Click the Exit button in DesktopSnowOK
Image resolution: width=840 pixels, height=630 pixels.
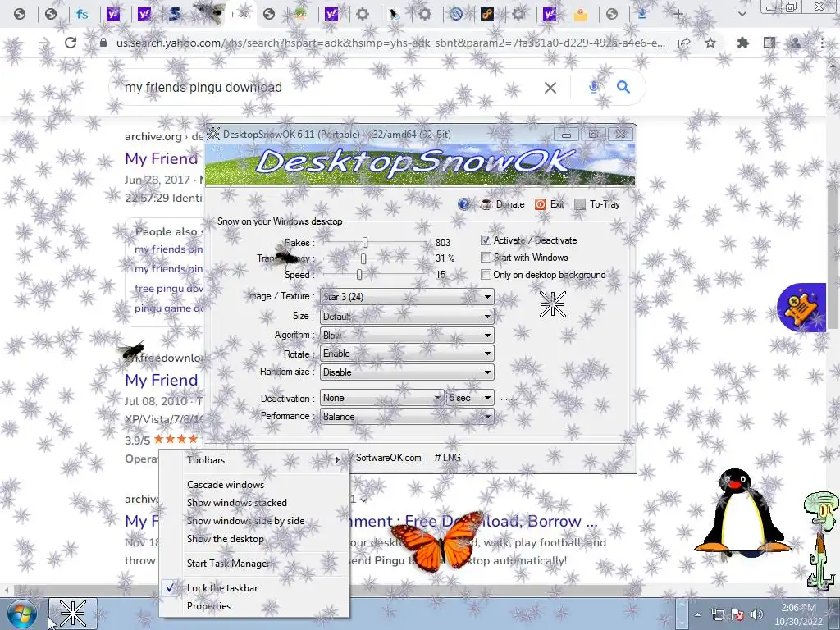pyautogui.click(x=550, y=204)
